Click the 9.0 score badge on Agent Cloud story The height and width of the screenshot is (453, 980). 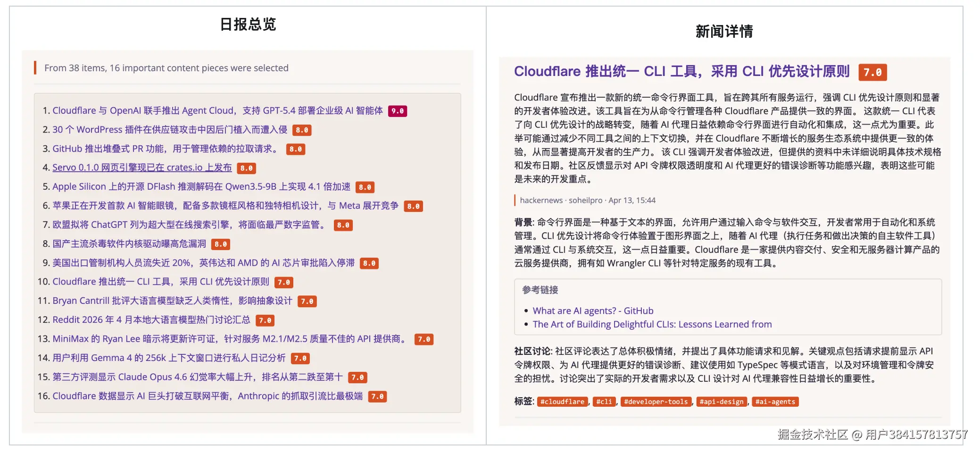(x=398, y=111)
